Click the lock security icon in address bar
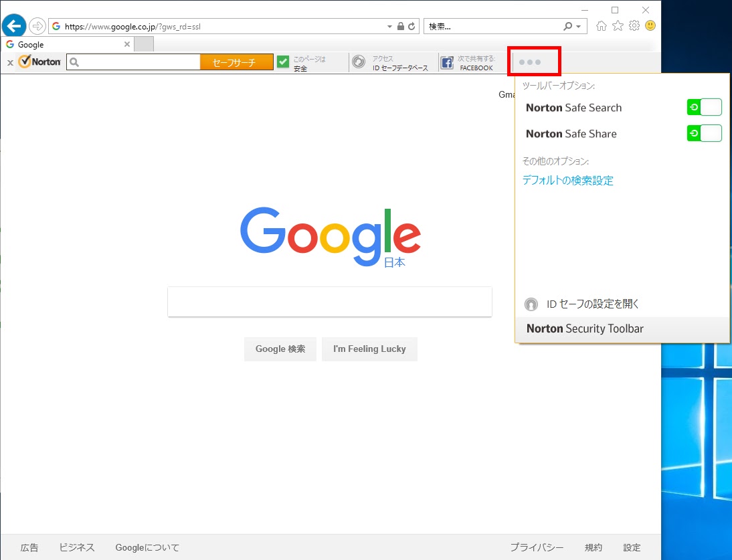This screenshot has width=732, height=560. pos(401,27)
